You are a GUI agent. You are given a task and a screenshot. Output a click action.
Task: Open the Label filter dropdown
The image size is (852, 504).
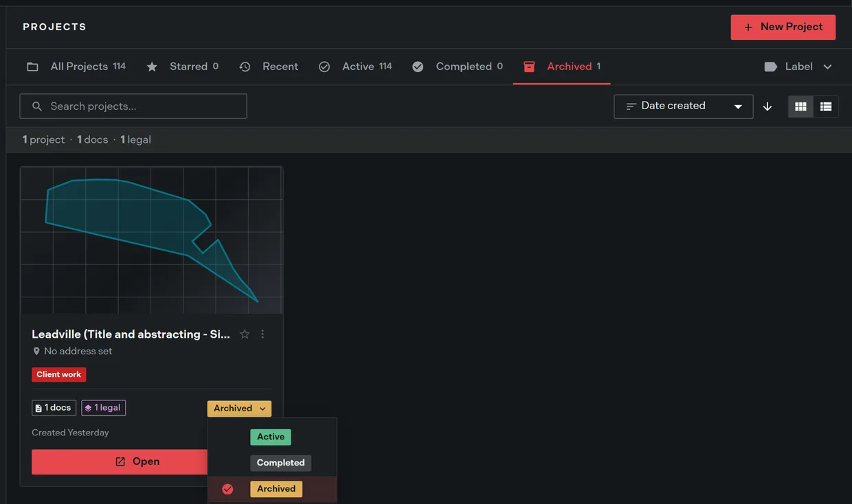coord(798,67)
